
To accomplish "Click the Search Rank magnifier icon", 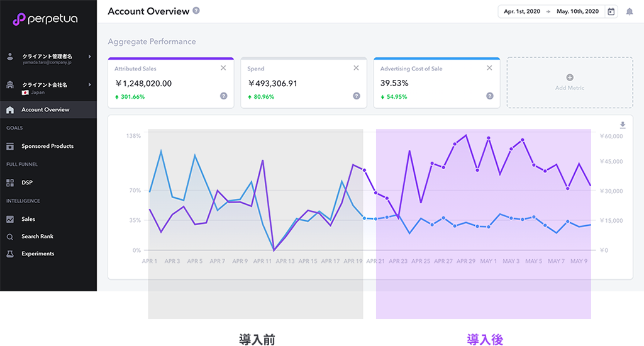I will coord(10,237).
